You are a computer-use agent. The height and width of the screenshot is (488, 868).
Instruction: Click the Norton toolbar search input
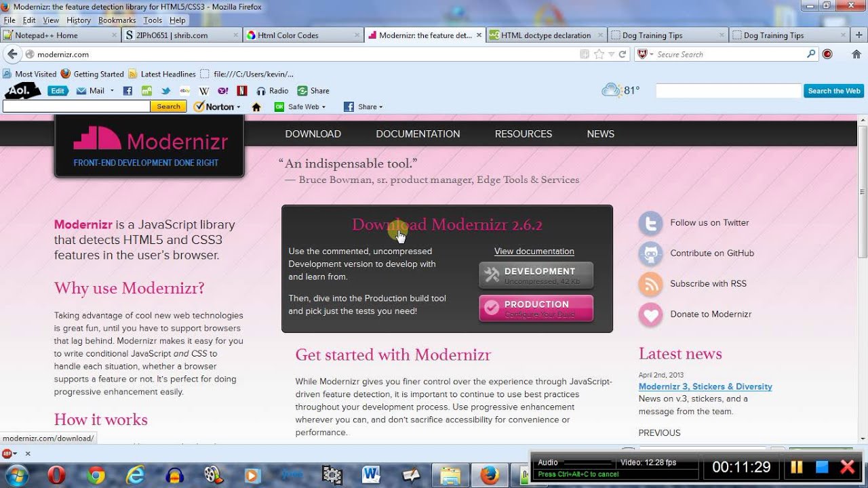[x=77, y=106]
